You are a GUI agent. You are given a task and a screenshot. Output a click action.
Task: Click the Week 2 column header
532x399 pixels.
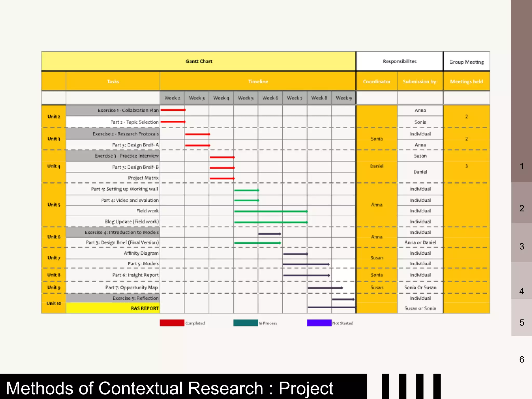click(172, 98)
